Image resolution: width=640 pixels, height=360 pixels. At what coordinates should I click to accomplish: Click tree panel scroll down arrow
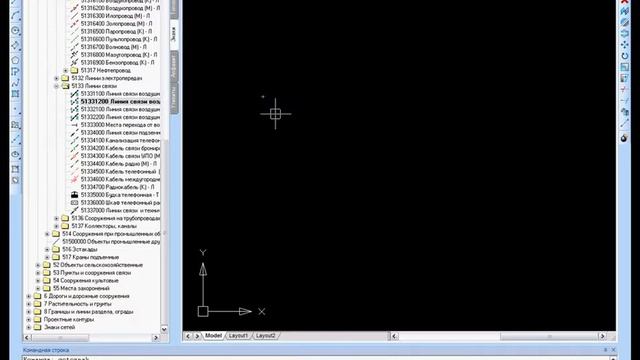pos(164,329)
